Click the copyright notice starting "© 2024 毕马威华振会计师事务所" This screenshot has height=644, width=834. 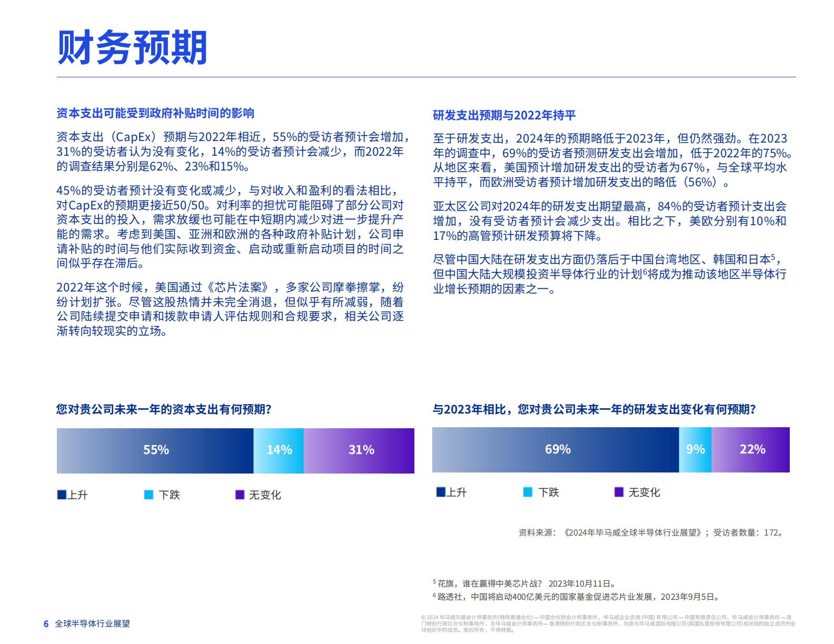coord(608,623)
